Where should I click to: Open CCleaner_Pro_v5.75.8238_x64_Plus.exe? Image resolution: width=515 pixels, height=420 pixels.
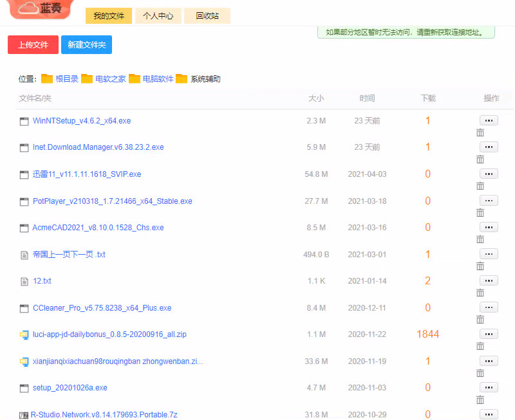(102, 308)
